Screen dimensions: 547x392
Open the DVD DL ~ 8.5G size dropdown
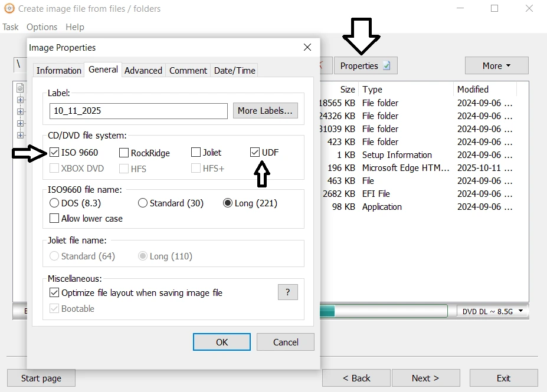point(493,311)
